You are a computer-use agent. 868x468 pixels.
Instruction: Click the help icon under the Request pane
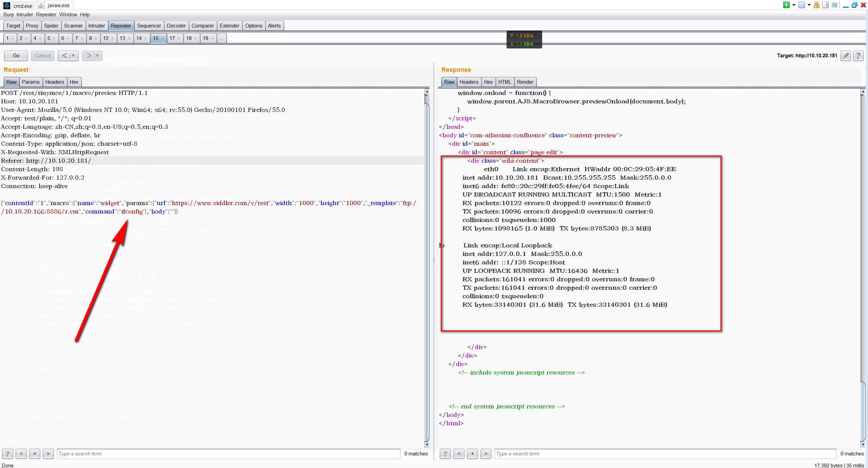[7, 454]
